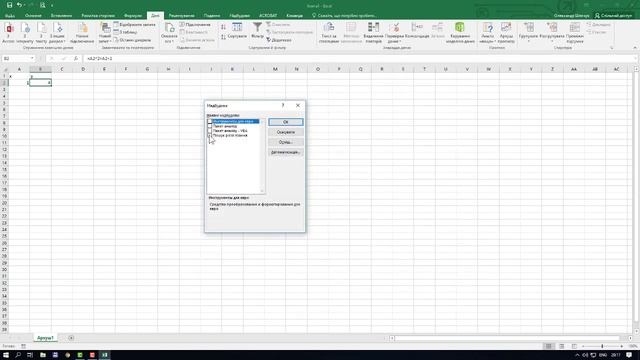
Task: Open the Файл tab
Action: coord(10,16)
